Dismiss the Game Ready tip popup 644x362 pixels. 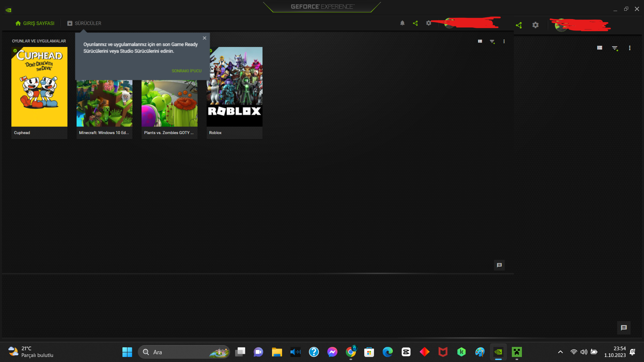[204, 38]
